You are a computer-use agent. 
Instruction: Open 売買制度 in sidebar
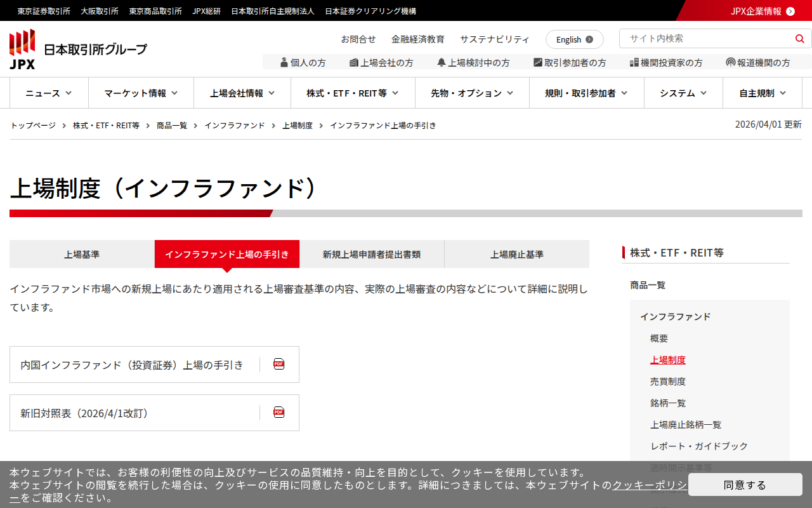668,382
